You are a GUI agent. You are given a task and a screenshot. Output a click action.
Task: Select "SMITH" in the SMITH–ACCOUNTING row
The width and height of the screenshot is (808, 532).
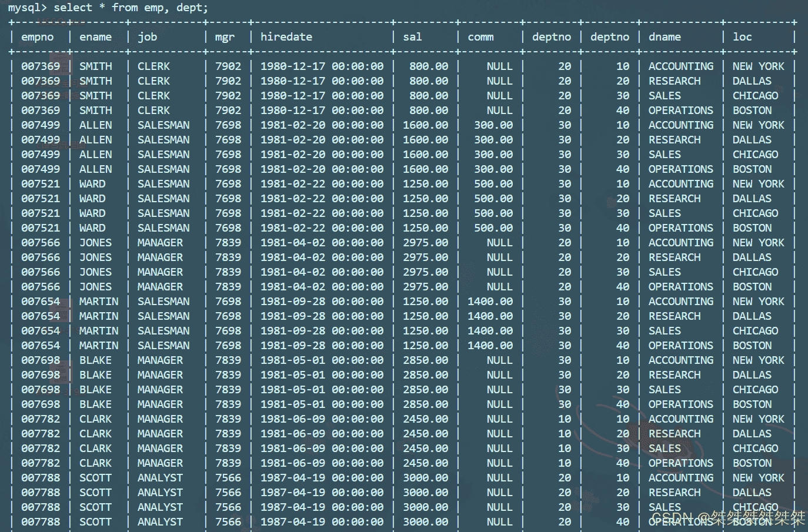click(x=95, y=66)
